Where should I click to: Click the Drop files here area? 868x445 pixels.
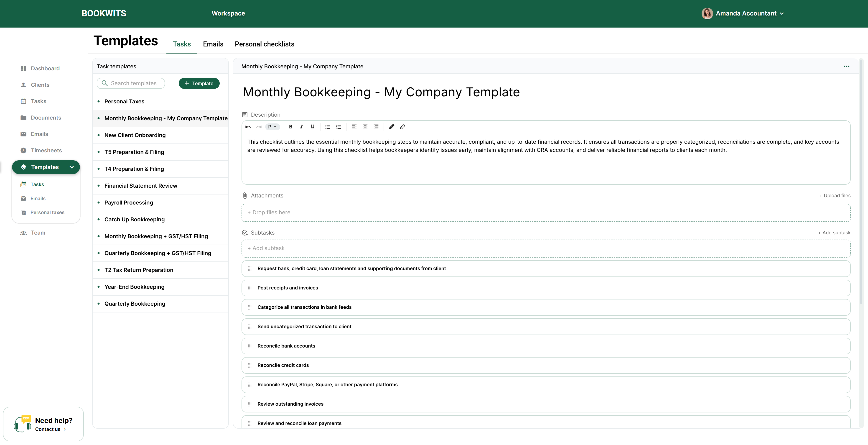pyautogui.click(x=546, y=213)
